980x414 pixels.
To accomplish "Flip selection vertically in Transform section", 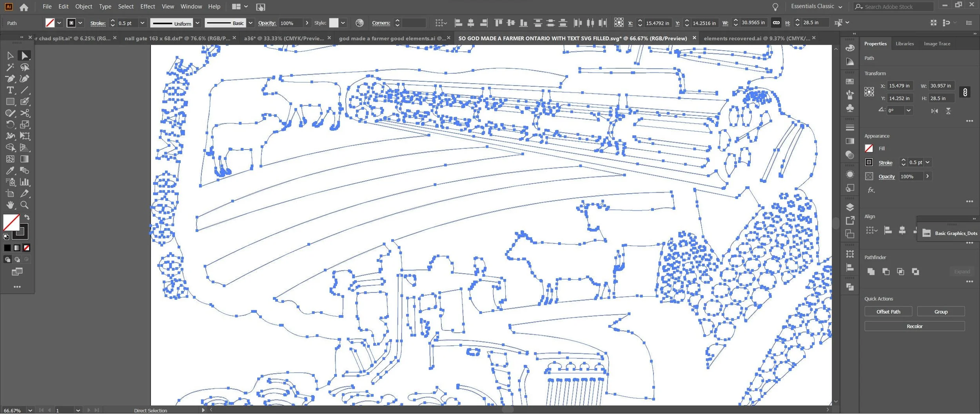I will [948, 111].
